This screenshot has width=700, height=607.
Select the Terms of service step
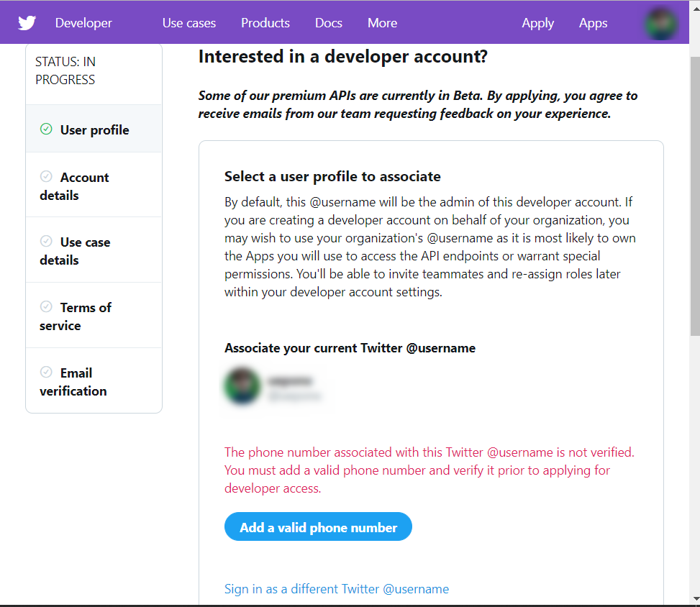pos(85,316)
